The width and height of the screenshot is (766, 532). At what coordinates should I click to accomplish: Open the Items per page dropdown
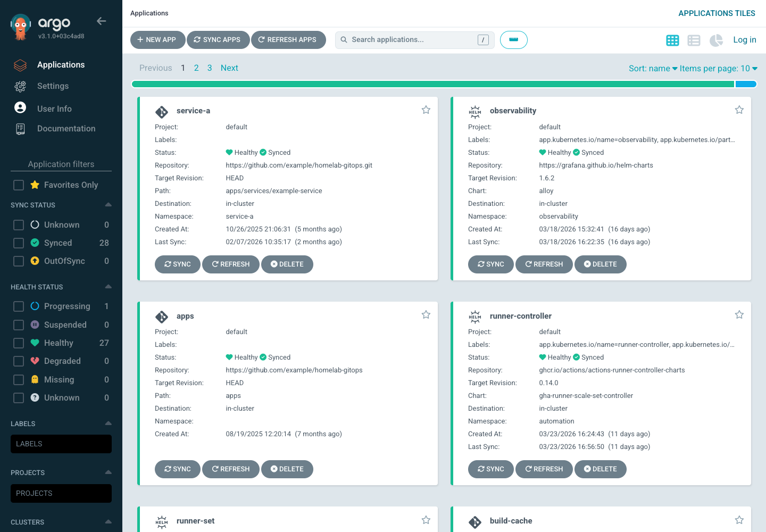[718, 69]
